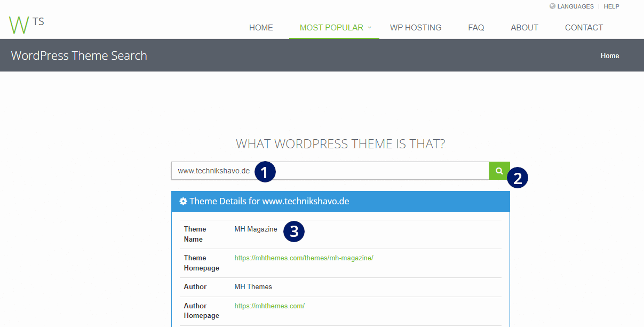Image resolution: width=644 pixels, height=327 pixels.
Task: Click the WordPress Theme Search title
Action: [x=79, y=55]
